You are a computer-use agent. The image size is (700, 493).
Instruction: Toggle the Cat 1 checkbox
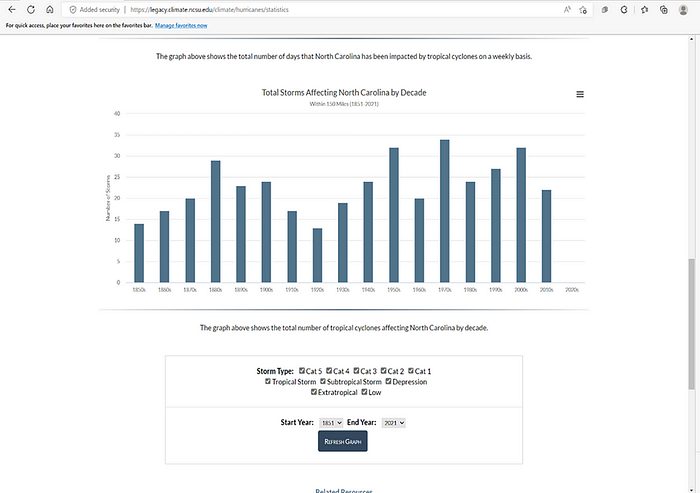411,370
